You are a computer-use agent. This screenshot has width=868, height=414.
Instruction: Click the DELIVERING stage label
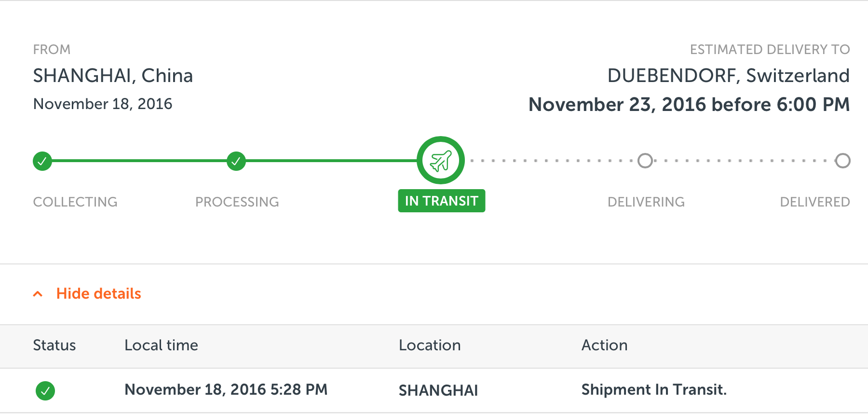click(x=646, y=202)
